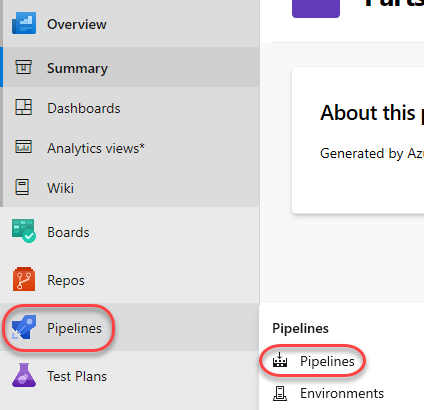Click the green Boards icon

[x=24, y=231]
